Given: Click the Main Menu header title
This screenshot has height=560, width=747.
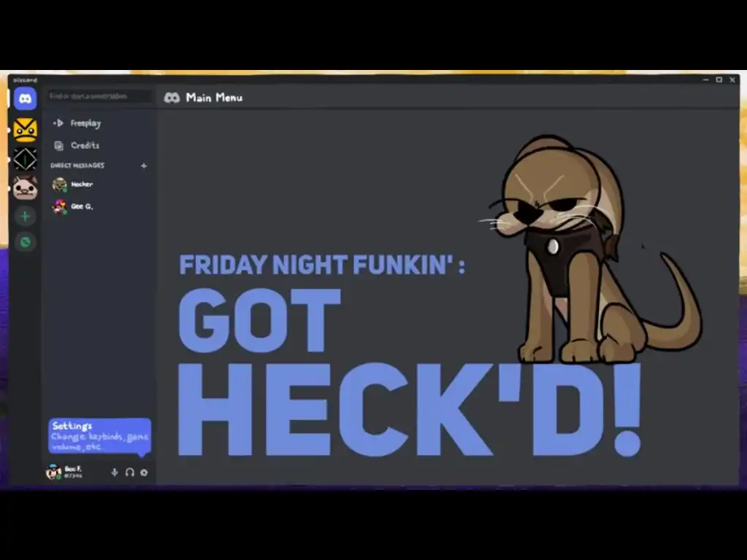Looking at the screenshot, I should point(214,98).
